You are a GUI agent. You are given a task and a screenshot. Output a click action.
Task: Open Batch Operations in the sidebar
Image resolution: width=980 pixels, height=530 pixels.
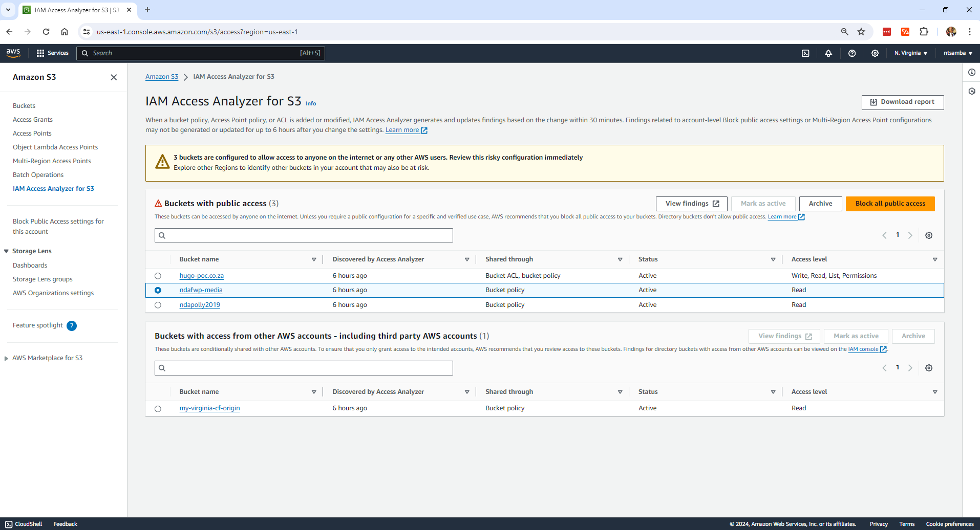pyautogui.click(x=38, y=175)
